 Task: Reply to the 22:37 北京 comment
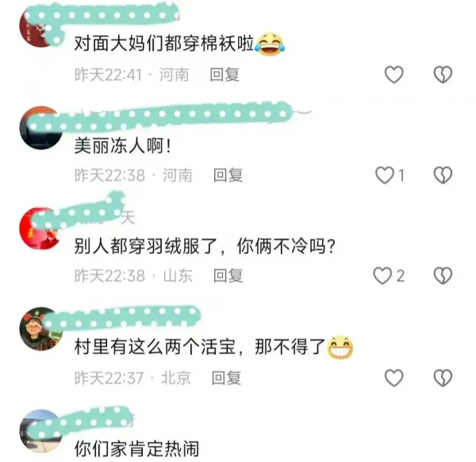coord(226,378)
